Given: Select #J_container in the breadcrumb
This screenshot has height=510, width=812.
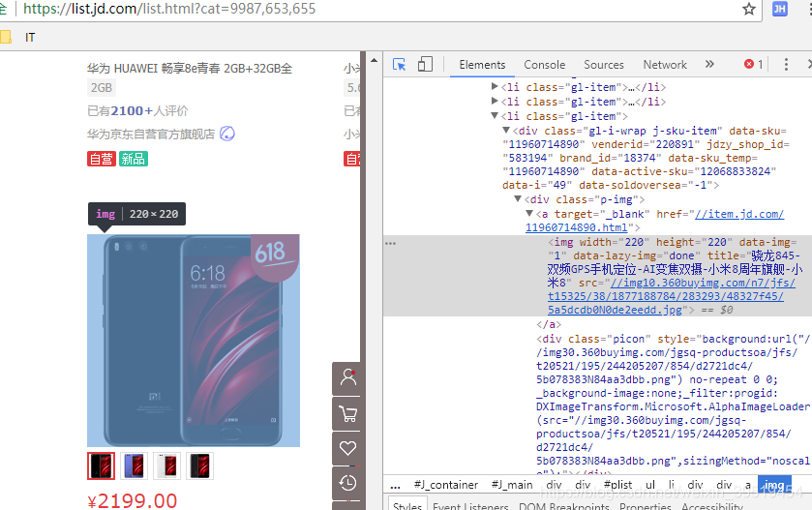Looking at the screenshot, I should [446, 485].
